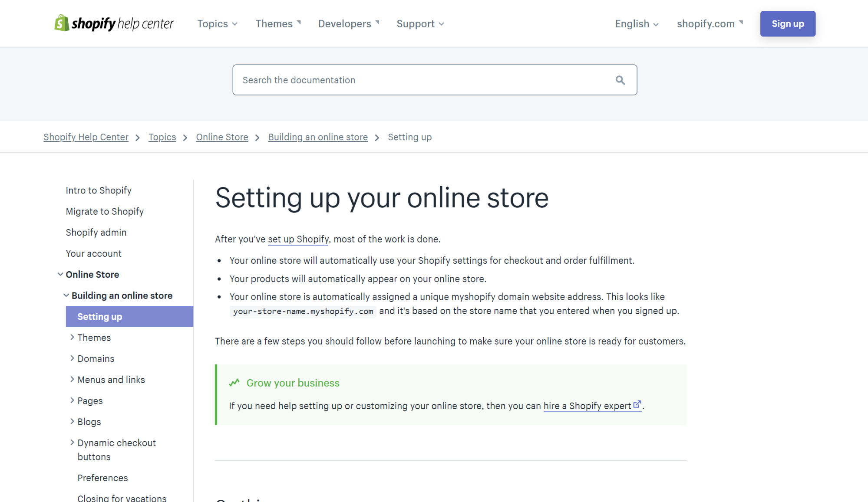The width and height of the screenshot is (868, 502).
Task: Open Migrate to Shopify in sidebar
Action: point(105,211)
